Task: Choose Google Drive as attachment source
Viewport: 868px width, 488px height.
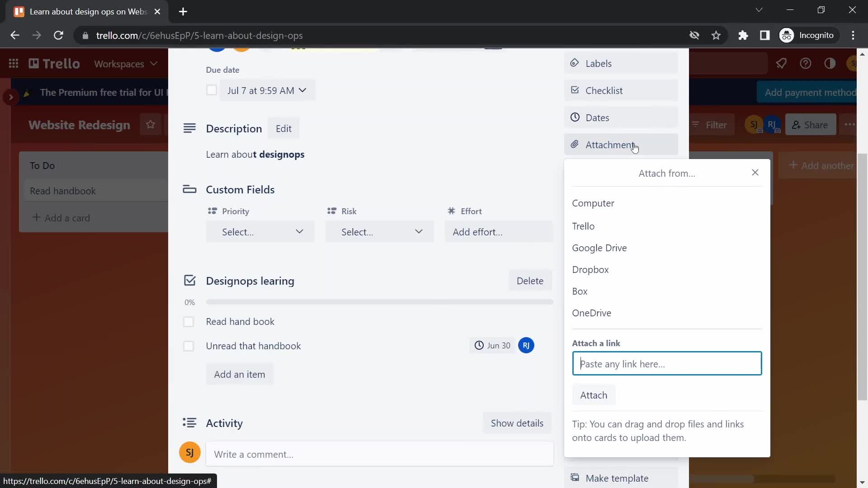Action: point(667,248)
